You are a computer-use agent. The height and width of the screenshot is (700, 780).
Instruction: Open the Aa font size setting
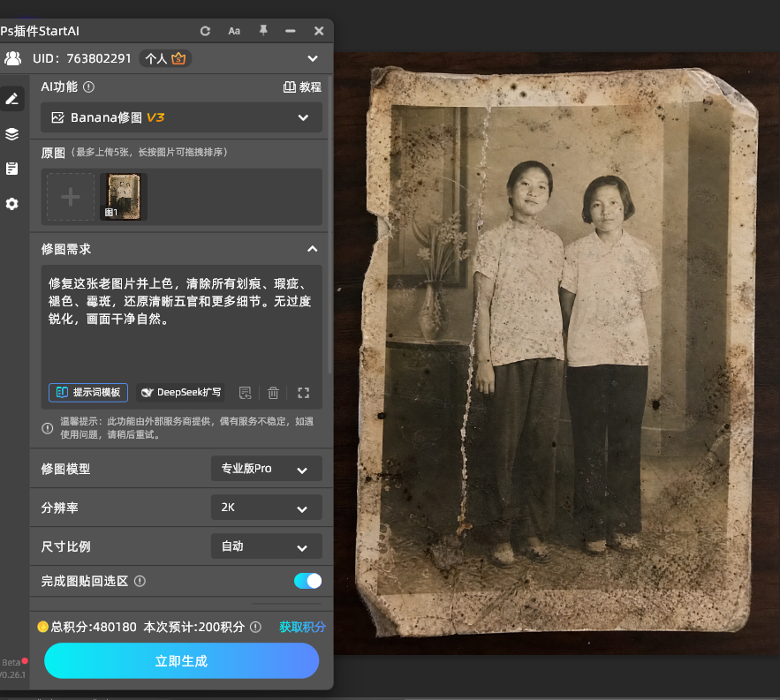click(x=234, y=31)
